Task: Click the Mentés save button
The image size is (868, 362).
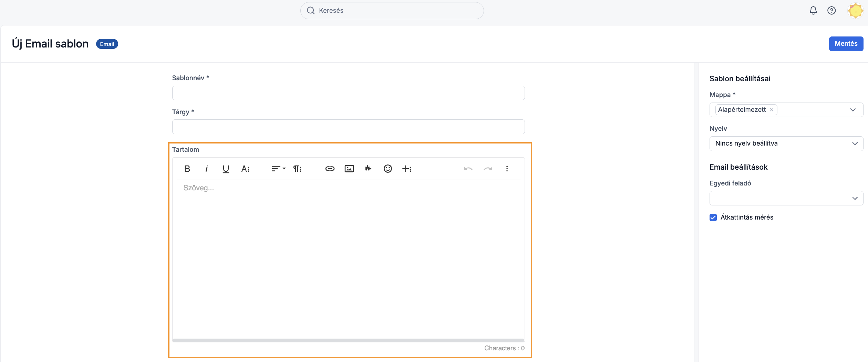Action: pyautogui.click(x=846, y=44)
